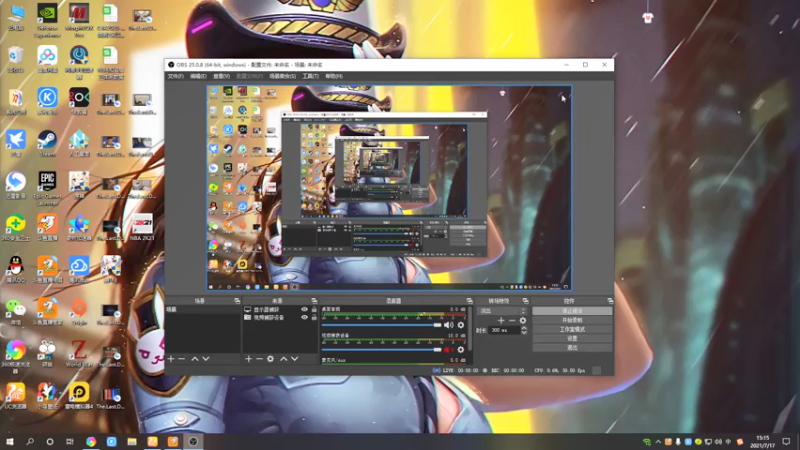Click the Start Recording button in the Controls panel
The width and height of the screenshot is (800, 450).
pos(572,320)
